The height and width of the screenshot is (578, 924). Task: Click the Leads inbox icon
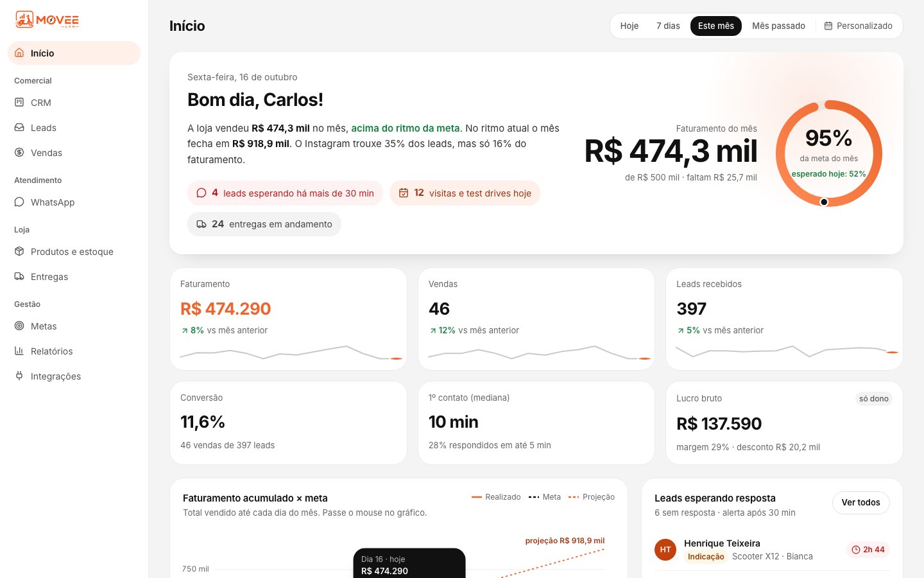coord(19,128)
